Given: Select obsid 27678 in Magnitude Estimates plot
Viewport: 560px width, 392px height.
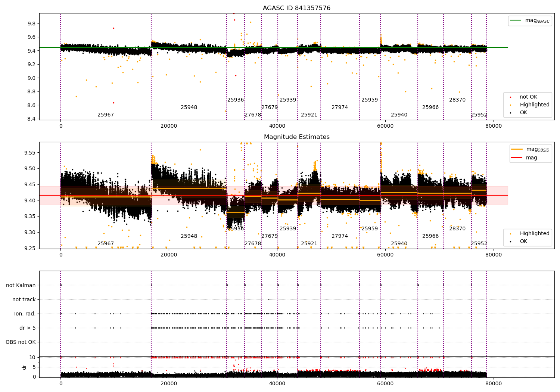Looking at the screenshot, I should [x=253, y=244].
